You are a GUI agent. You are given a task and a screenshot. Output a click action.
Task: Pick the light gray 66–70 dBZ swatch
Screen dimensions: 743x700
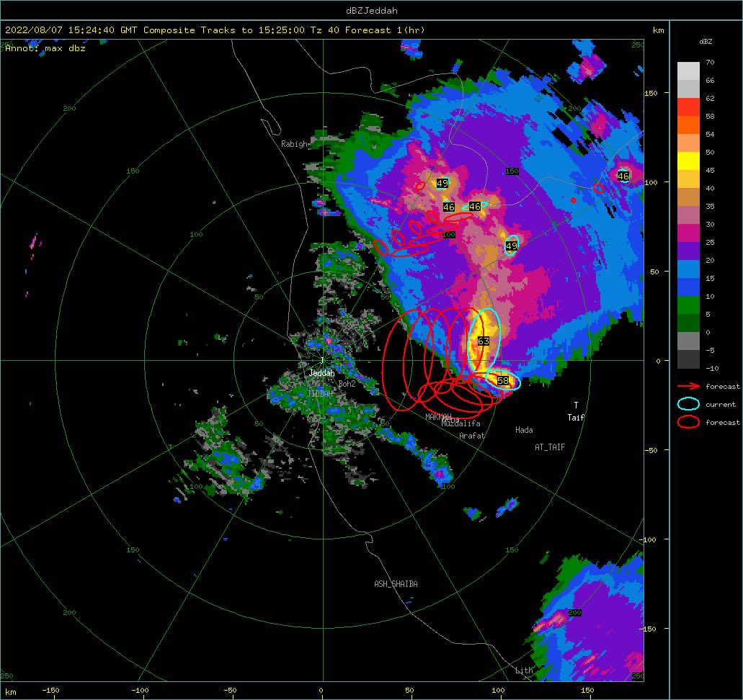click(x=688, y=71)
